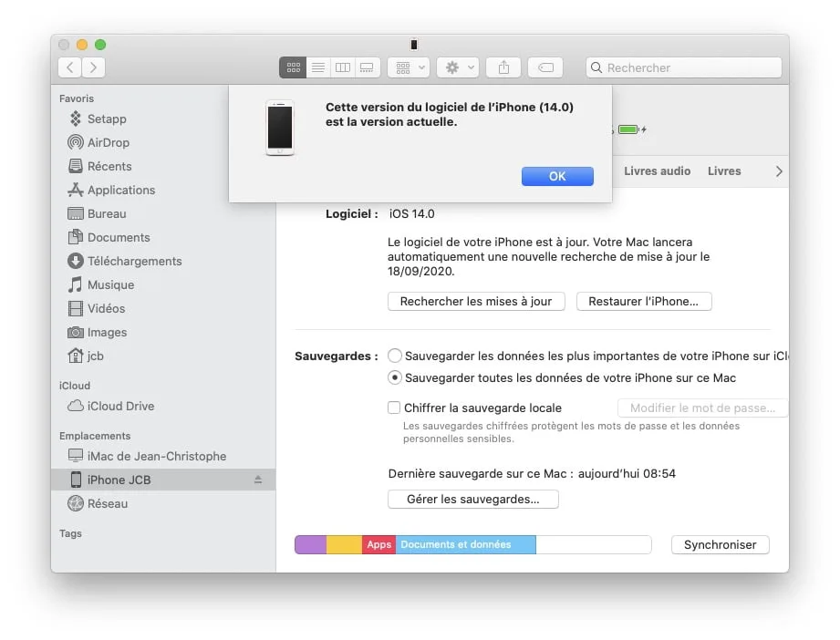Open the group-by items dropdown
The height and width of the screenshot is (640, 840).
pyautogui.click(x=409, y=67)
